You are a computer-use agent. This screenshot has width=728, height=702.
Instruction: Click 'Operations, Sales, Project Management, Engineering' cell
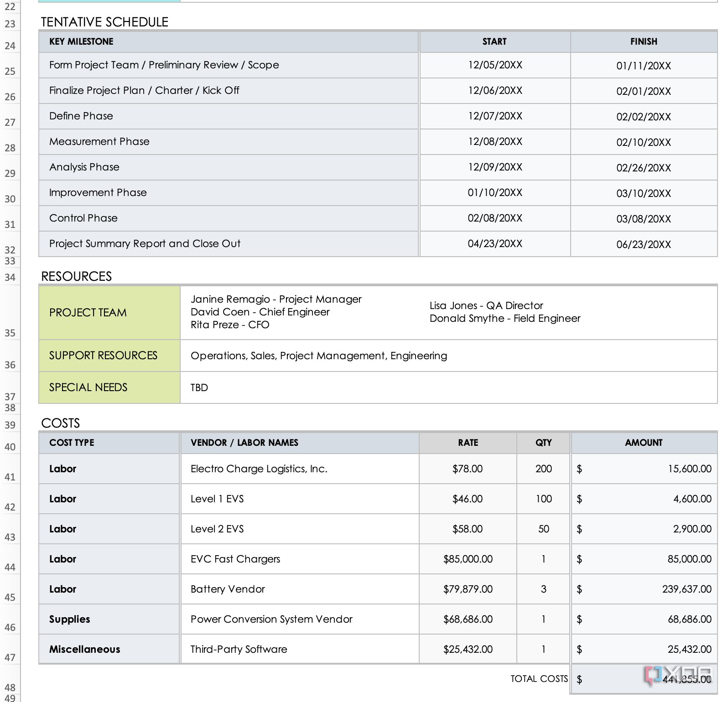[449, 356]
